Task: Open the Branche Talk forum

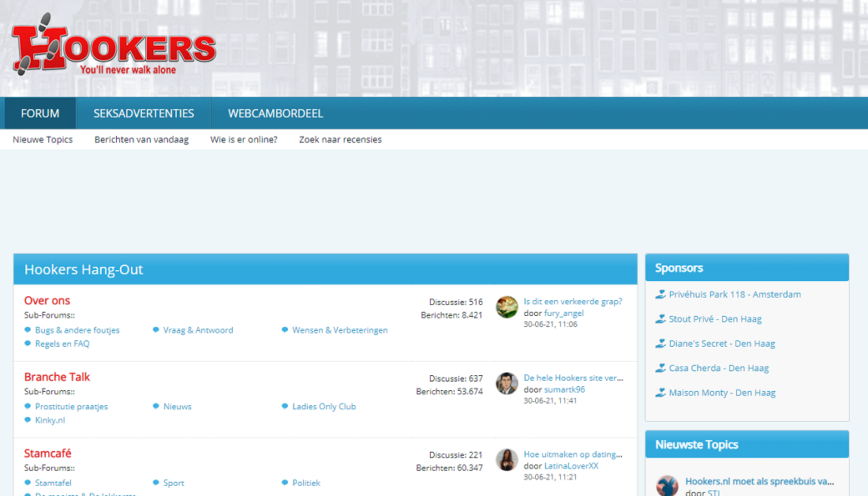Action: coord(57,377)
